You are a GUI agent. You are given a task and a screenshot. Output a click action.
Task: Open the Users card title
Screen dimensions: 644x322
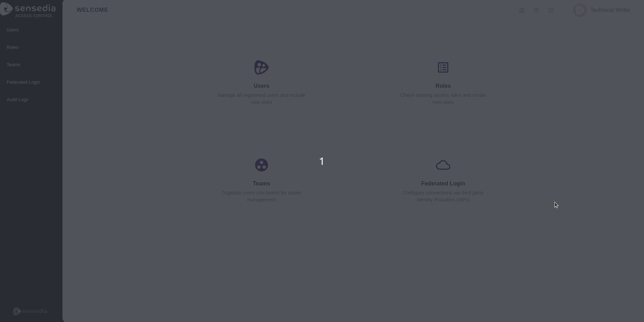coord(261,86)
